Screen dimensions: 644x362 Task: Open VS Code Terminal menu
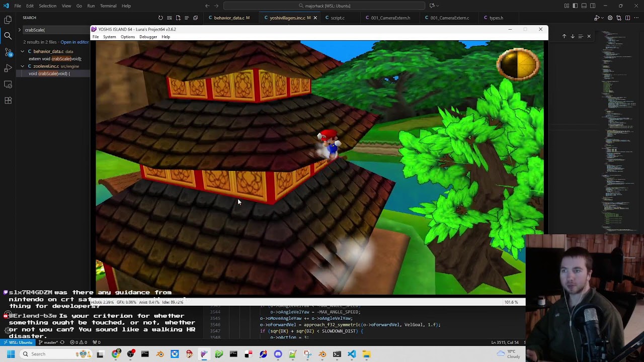(x=108, y=6)
